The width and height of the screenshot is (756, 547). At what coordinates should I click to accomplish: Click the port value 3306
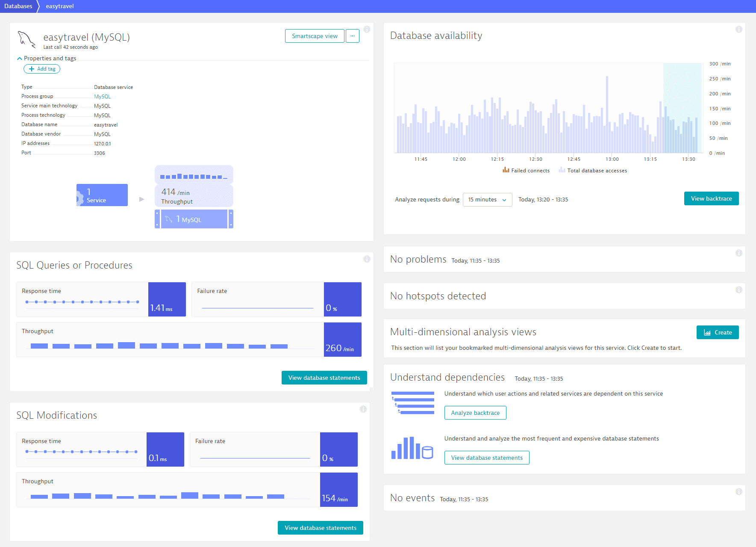(100, 153)
